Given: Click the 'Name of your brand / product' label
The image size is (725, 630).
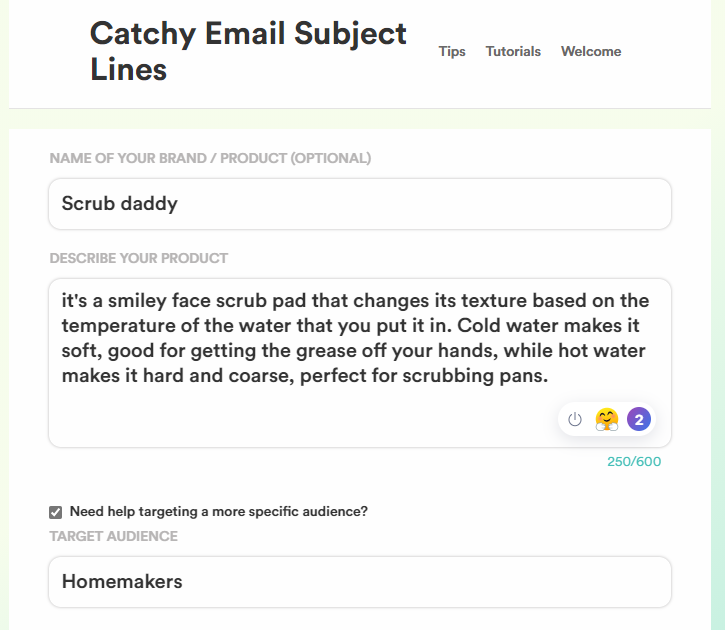Looking at the screenshot, I should coord(210,158).
